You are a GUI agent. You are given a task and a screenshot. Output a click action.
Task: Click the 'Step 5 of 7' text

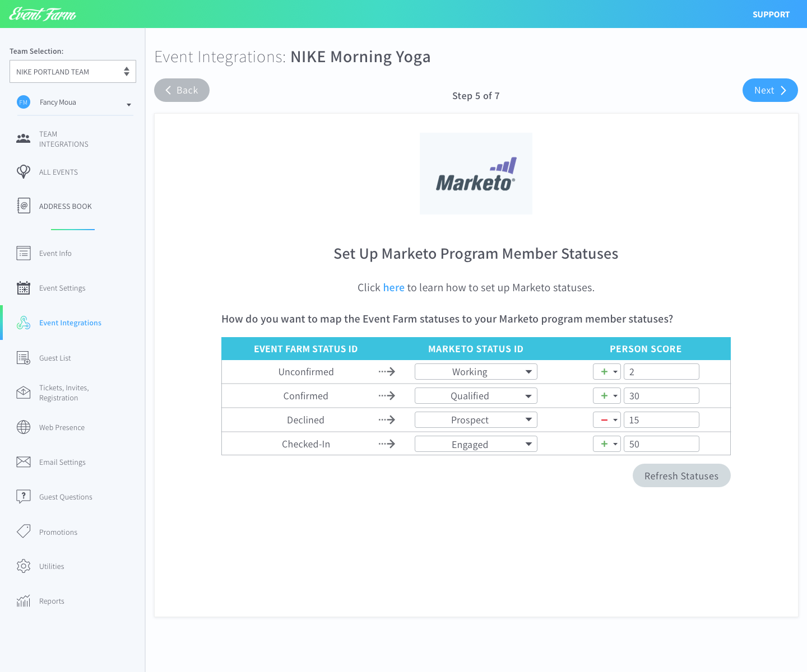476,96
